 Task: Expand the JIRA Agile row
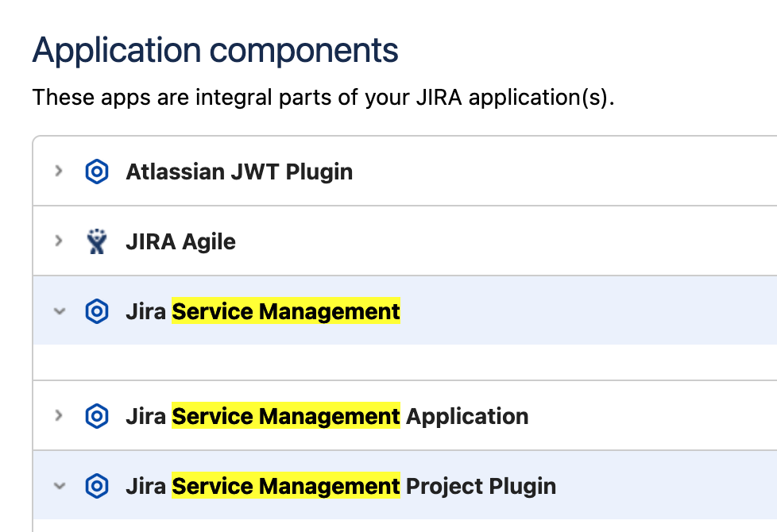pos(59,241)
